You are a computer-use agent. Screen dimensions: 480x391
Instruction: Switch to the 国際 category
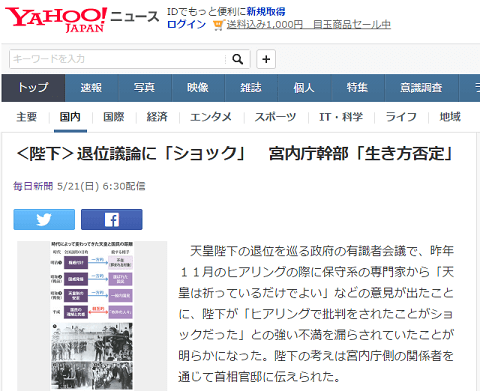pos(114,117)
